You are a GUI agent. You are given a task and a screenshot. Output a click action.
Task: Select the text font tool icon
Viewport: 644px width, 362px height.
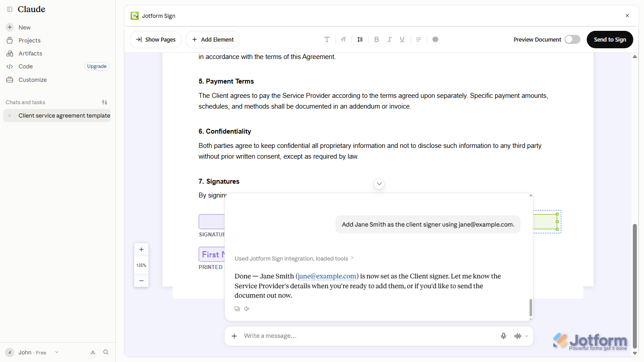tap(327, 39)
